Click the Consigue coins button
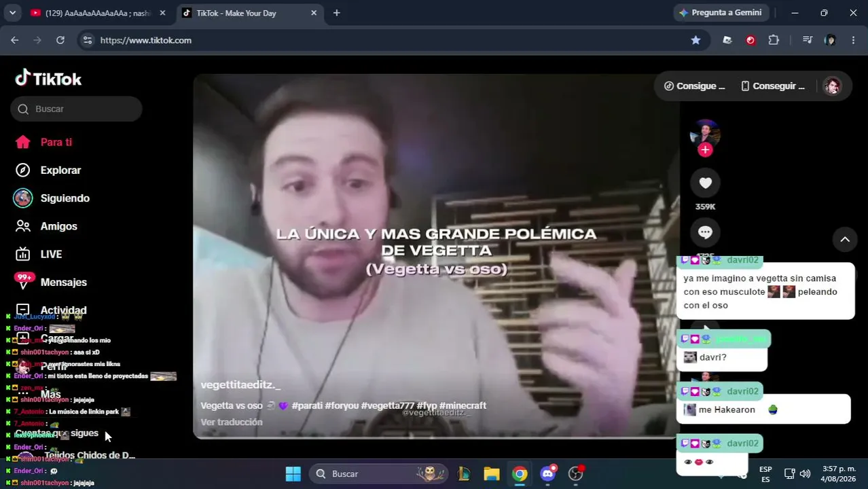This screenshot has width=868, height=489. click(694, 86)
